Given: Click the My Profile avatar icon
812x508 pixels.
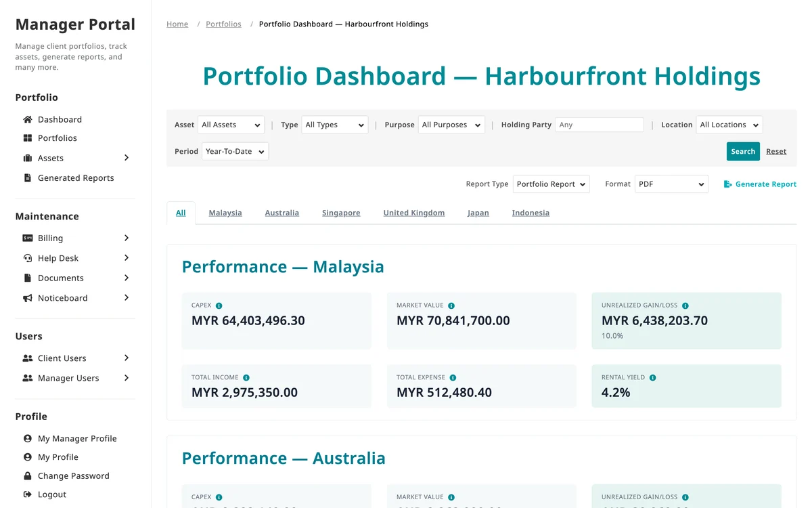Looking at the screenshot, I should pyautogui.click(x=28, y=457).
